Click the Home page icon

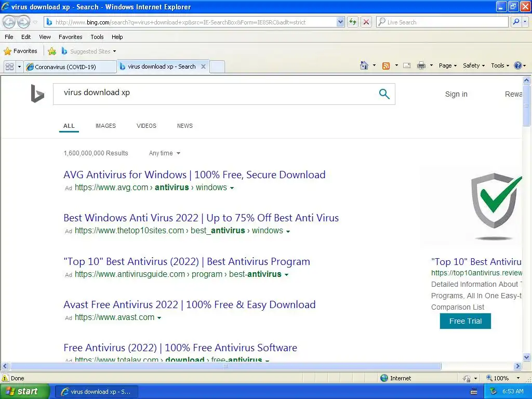click(x=364, y=65)
